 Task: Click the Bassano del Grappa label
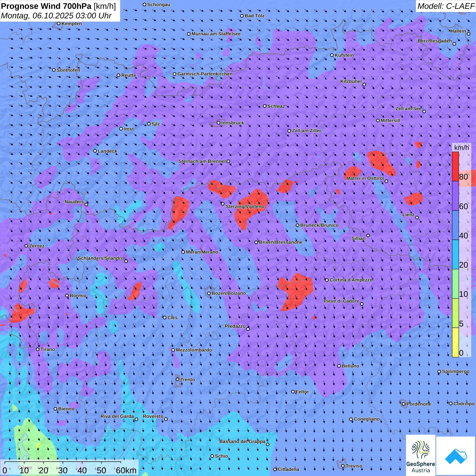[x=242, y=441]
